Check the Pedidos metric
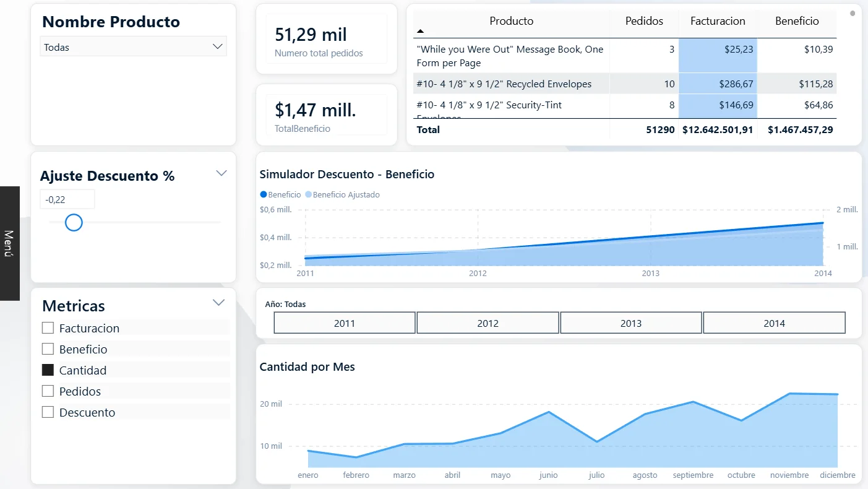The height and width of the screenshot is (489, 868). coord(48,391)
